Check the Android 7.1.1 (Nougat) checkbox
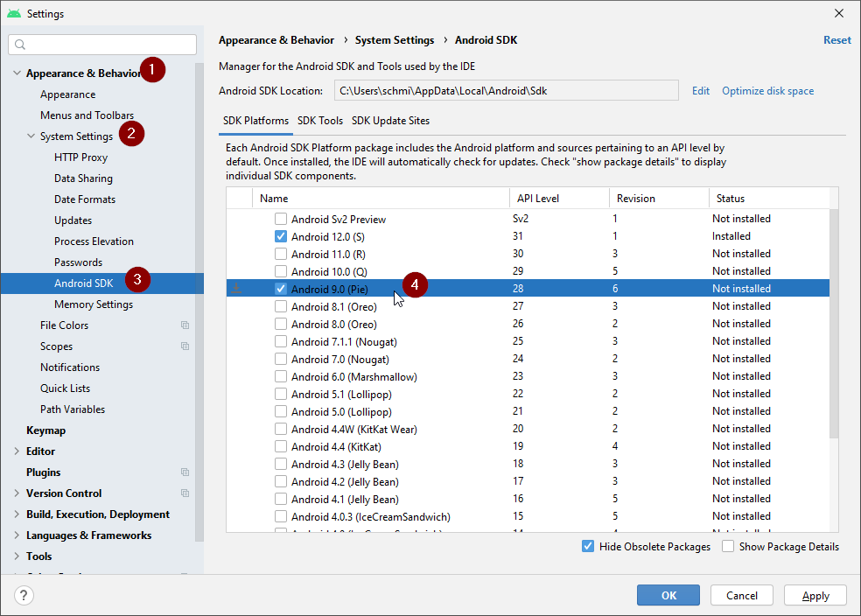 point(281,341)
